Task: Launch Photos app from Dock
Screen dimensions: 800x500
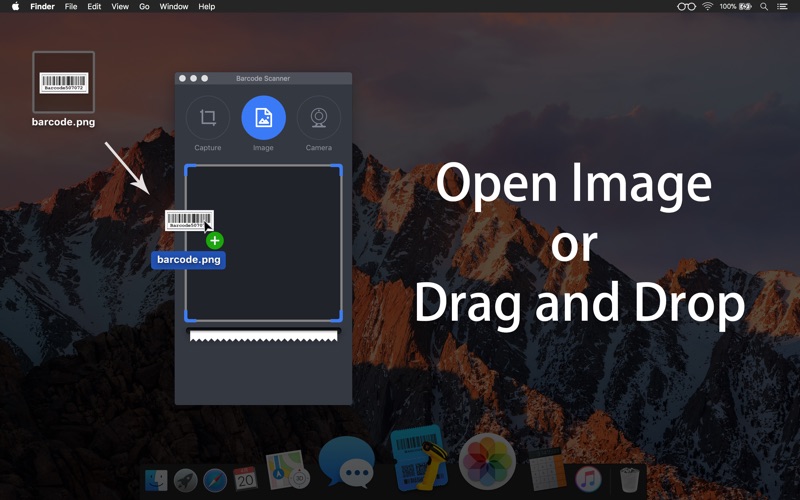Action: point(487,461)
